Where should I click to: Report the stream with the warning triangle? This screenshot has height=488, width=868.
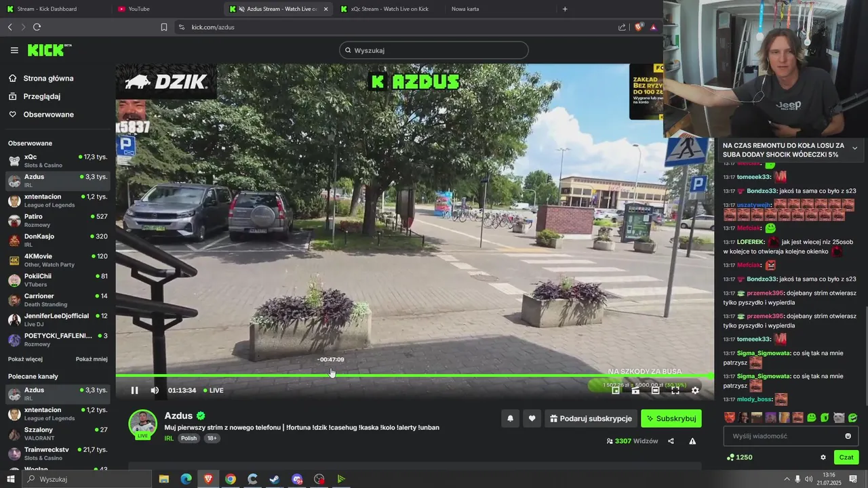pos(692,441)
